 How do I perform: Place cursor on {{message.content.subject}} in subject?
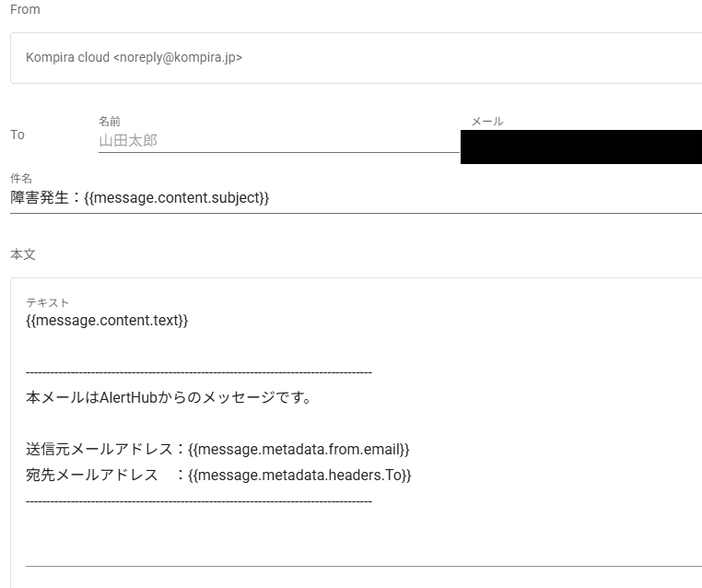pos(176,198)
